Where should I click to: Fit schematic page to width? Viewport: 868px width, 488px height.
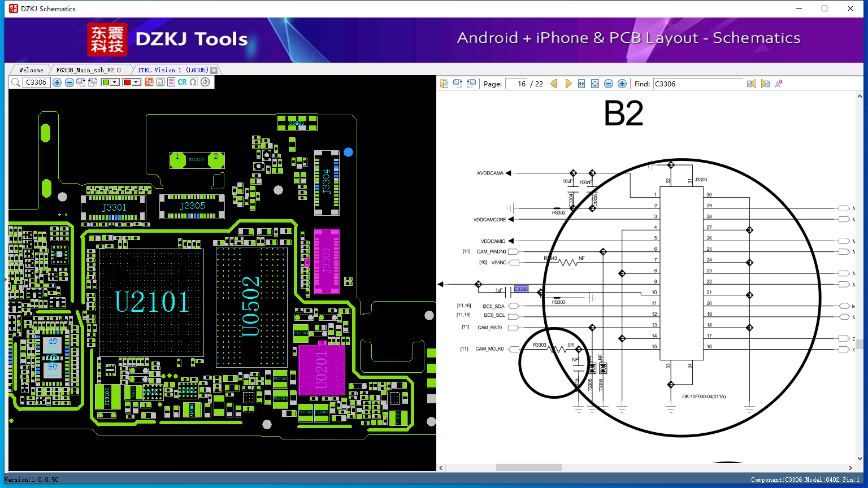(581, 84)
